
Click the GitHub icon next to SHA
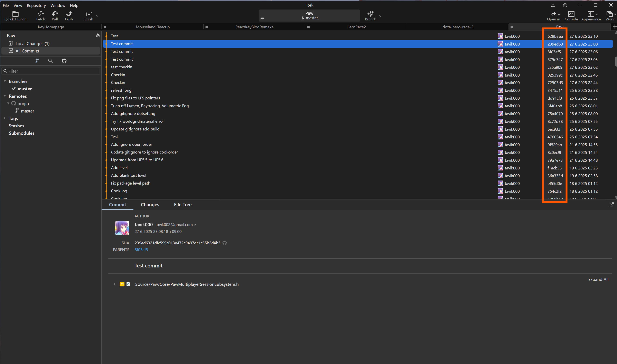(224, 243)
